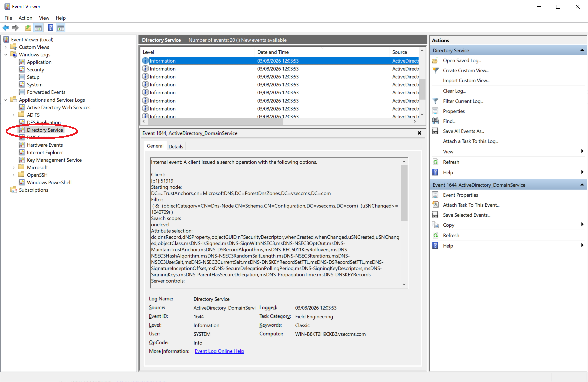Toggle the Show/Hide Console Tree toolbar icon
This screenshot has height=382, width=588.
38,28
